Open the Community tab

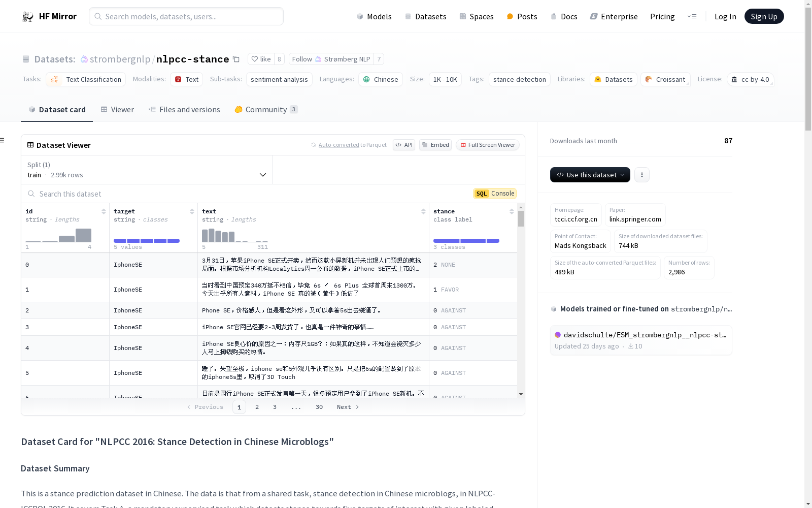(266, 109)
